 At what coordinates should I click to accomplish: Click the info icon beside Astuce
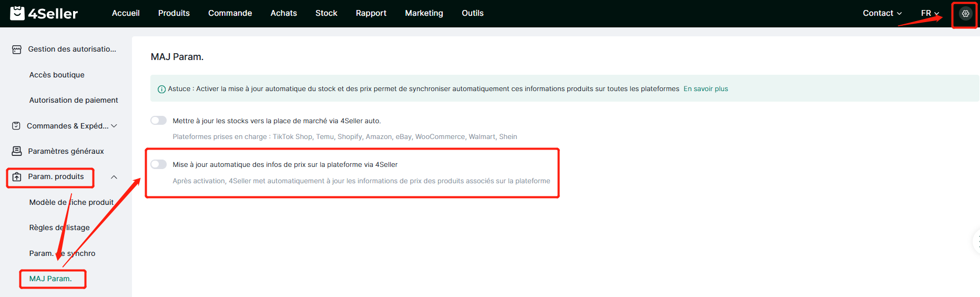[x=162, y=89]
